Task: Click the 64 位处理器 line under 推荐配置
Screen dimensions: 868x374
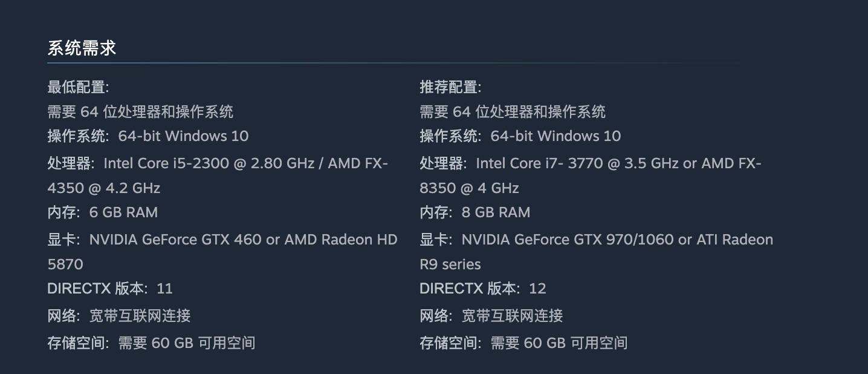Action: pyautogui.click(x=513, y=111)
